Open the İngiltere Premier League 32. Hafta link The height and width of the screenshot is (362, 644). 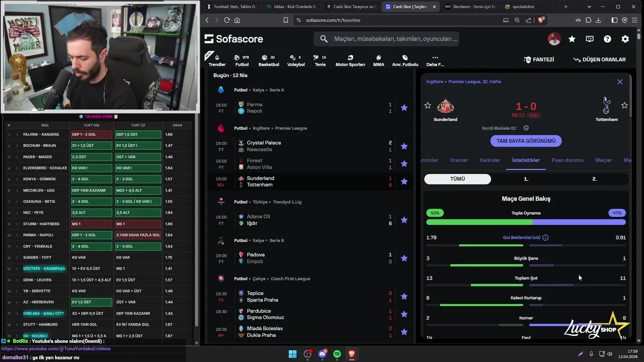[x=463, y=82]
